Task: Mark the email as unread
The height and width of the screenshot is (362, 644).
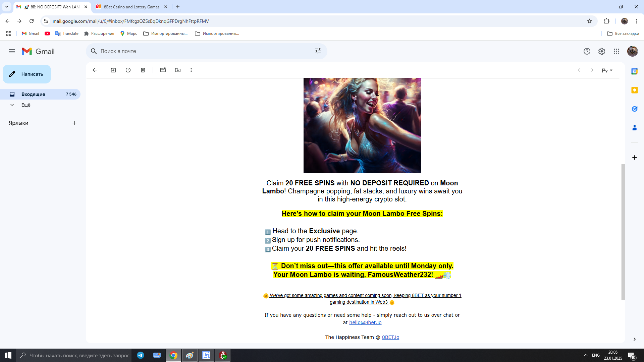Action: pos(163,70)
